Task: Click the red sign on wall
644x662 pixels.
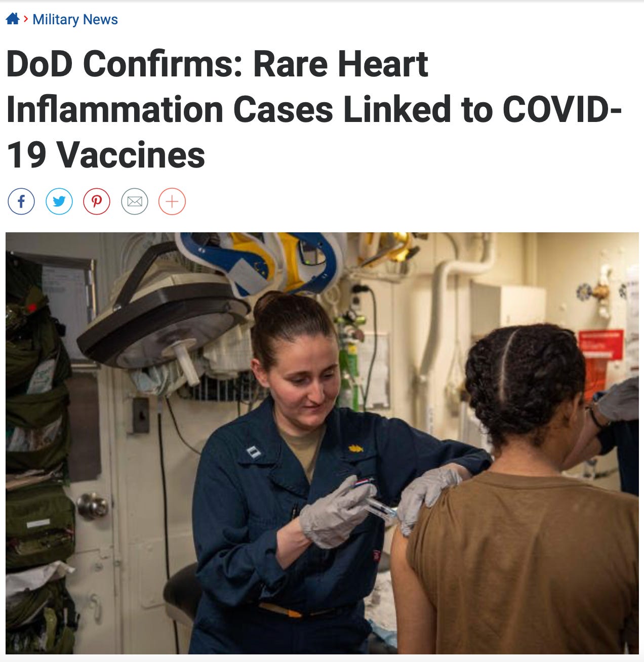Action: point(601,345)
